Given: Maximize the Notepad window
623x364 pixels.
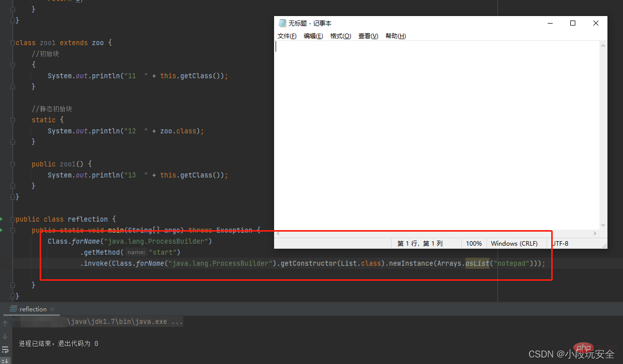Looking at the screenshot, I should (x=573, y=23).
